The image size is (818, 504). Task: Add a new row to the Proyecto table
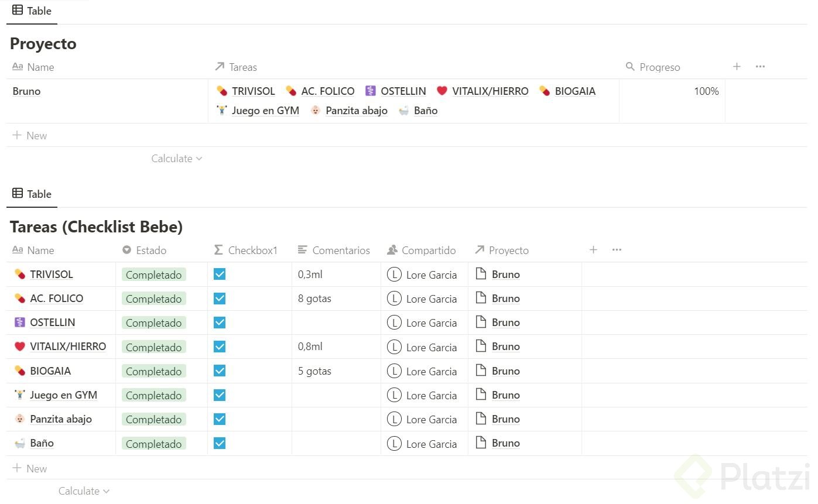tap(29, 135)
